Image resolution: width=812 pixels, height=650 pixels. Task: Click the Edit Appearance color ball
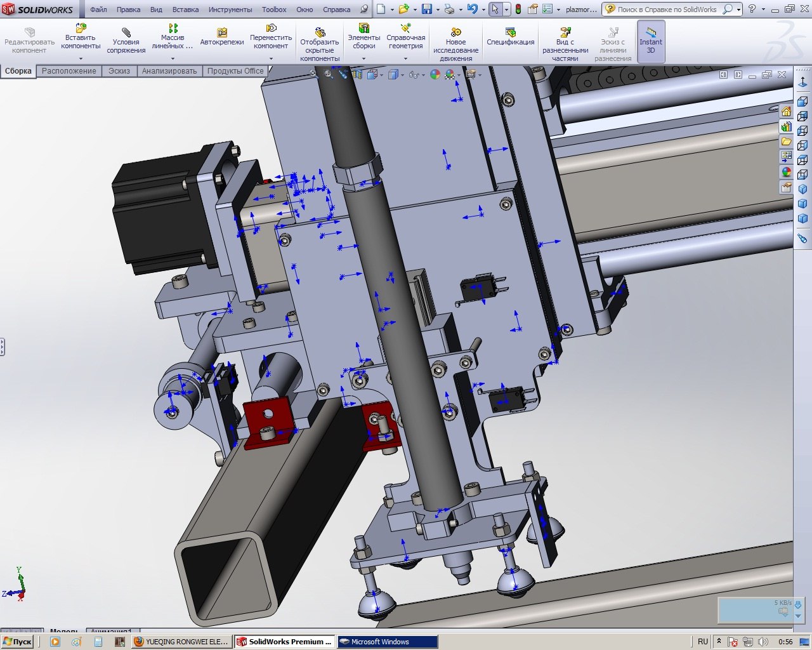coord(435,75)
